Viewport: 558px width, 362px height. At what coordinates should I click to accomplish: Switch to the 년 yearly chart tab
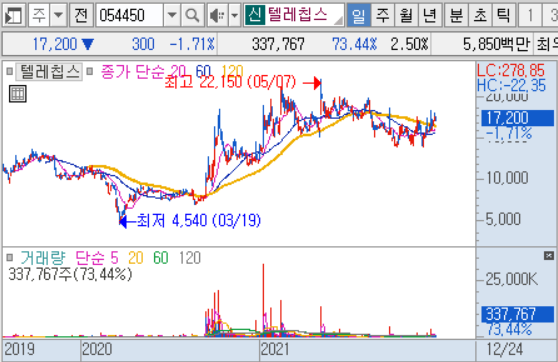pyautogui.click(x=430, y=15)
